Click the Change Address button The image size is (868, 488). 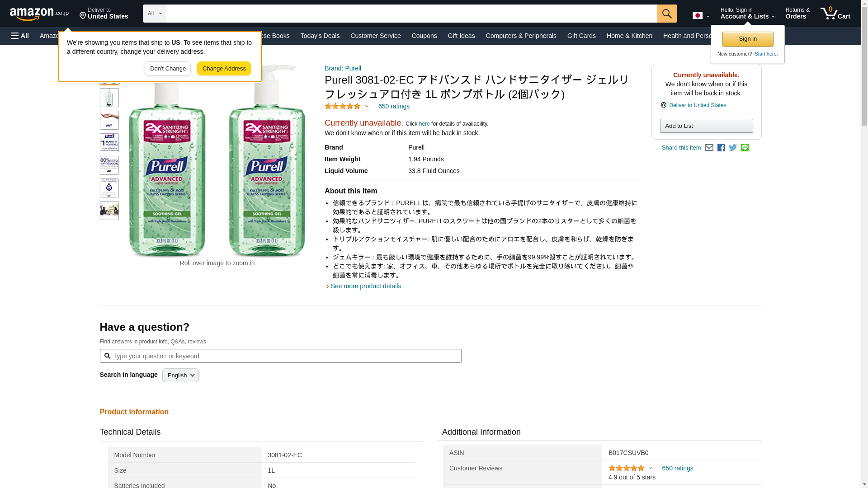coord(224,69)
